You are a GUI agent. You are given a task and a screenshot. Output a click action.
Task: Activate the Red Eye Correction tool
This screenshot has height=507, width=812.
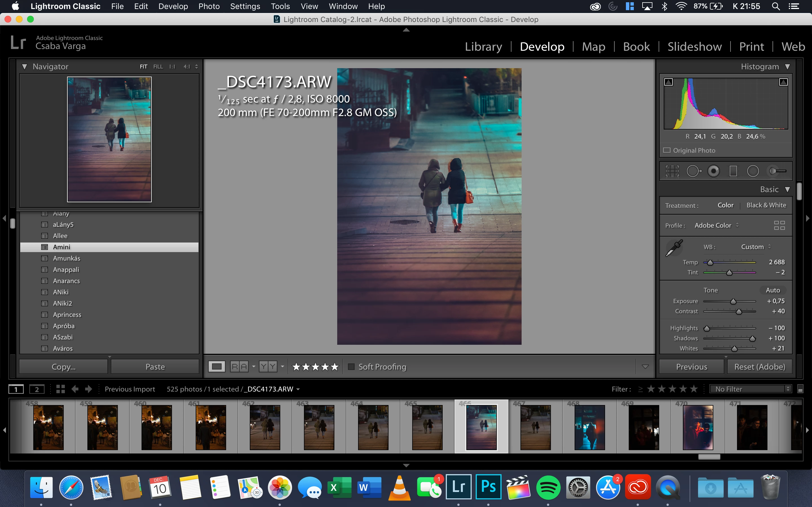(x=713, y=171)
